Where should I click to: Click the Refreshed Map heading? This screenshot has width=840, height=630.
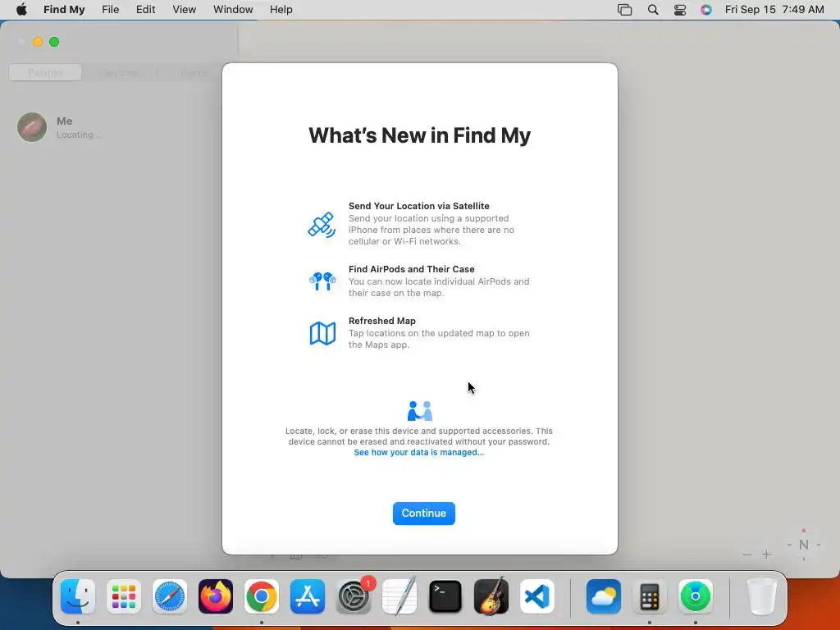pos(382,321)
